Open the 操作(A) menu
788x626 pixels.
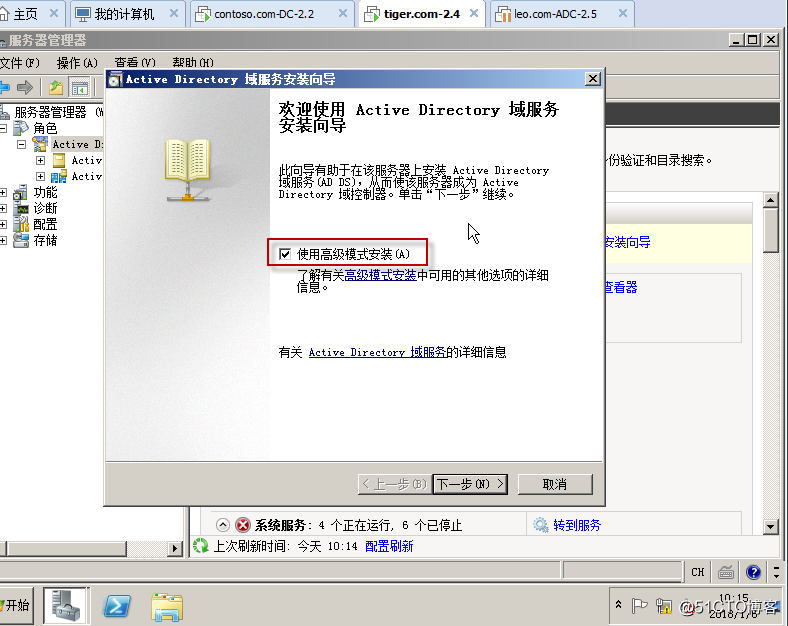77,63
